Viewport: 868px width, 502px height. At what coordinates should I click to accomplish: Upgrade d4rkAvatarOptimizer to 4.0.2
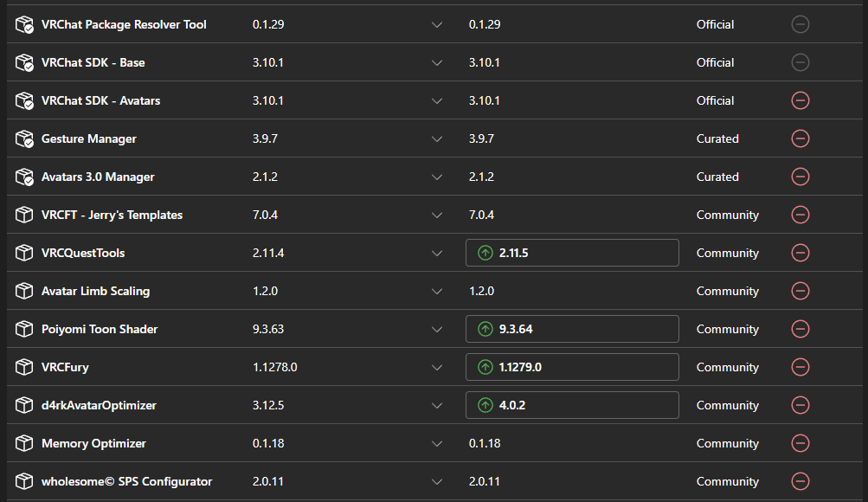571,405
